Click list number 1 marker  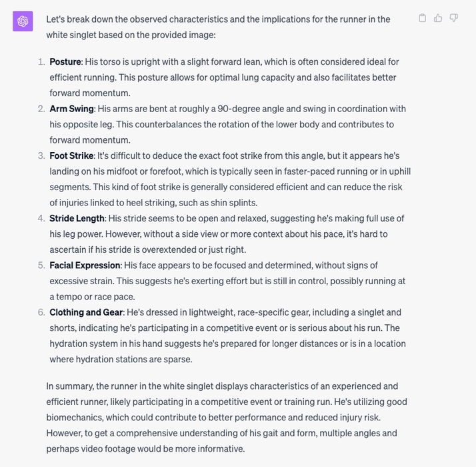(x=41, y=62)
